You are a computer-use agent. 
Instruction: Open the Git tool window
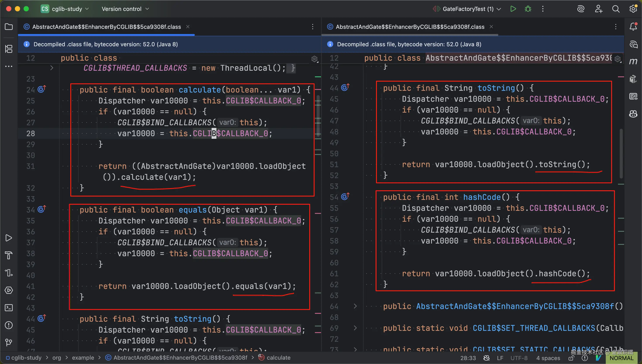click(9, 342)
